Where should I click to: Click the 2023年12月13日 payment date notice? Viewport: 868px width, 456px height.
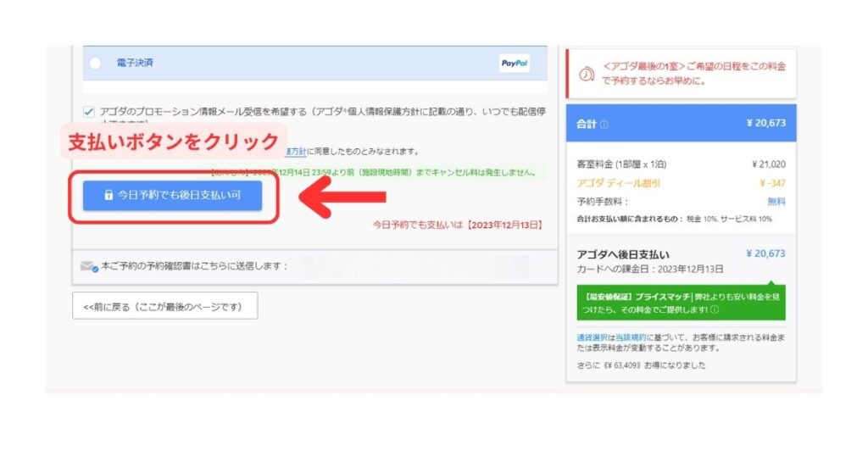point(458,225)
